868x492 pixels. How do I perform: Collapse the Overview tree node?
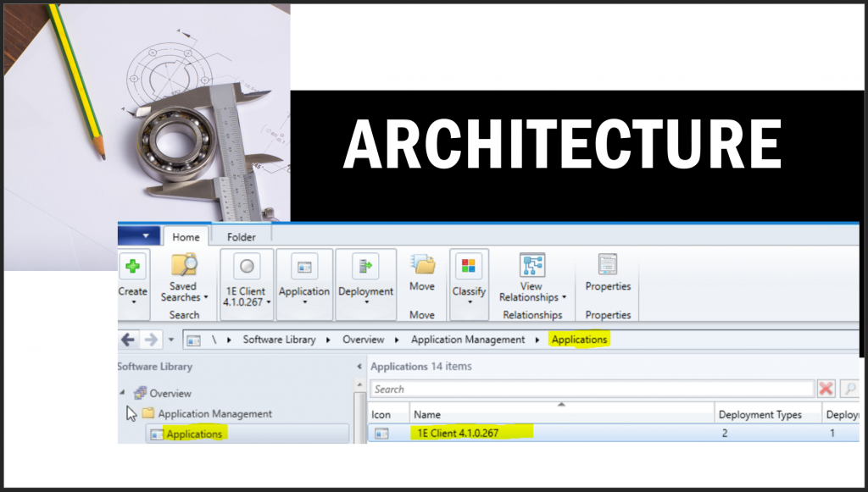click(122, 393)
